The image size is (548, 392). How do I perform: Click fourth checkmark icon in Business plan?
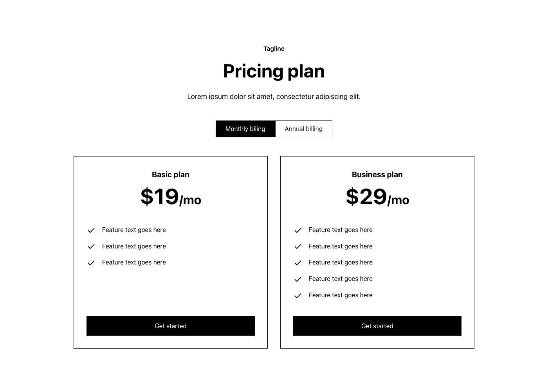(298, 279)
